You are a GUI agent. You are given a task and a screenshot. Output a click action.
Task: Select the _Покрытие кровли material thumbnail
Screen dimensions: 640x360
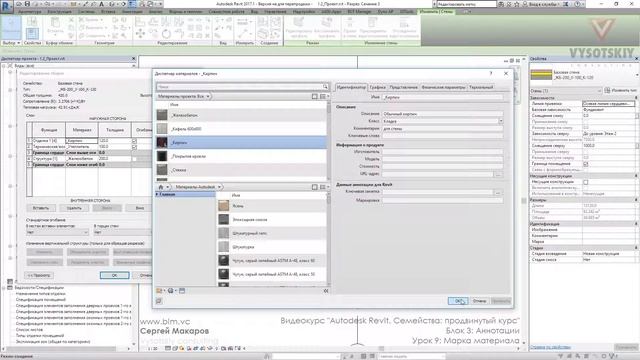tap(162, 156)
